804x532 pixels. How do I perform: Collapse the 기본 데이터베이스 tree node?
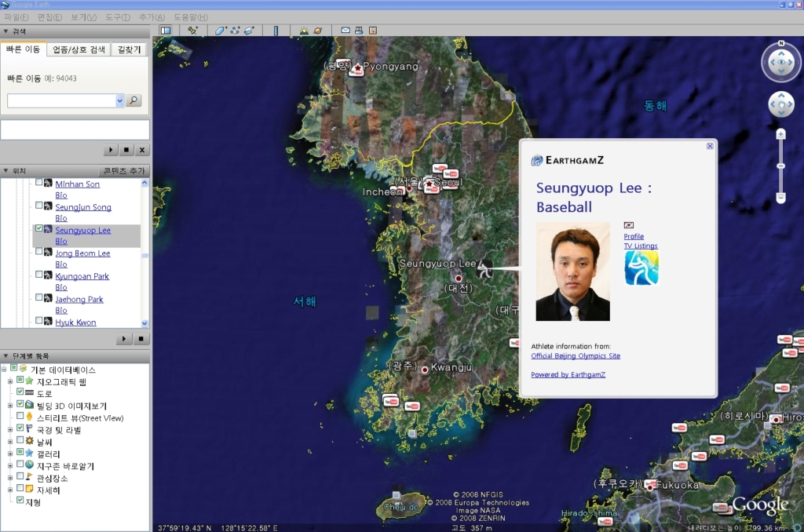point(4,369)
